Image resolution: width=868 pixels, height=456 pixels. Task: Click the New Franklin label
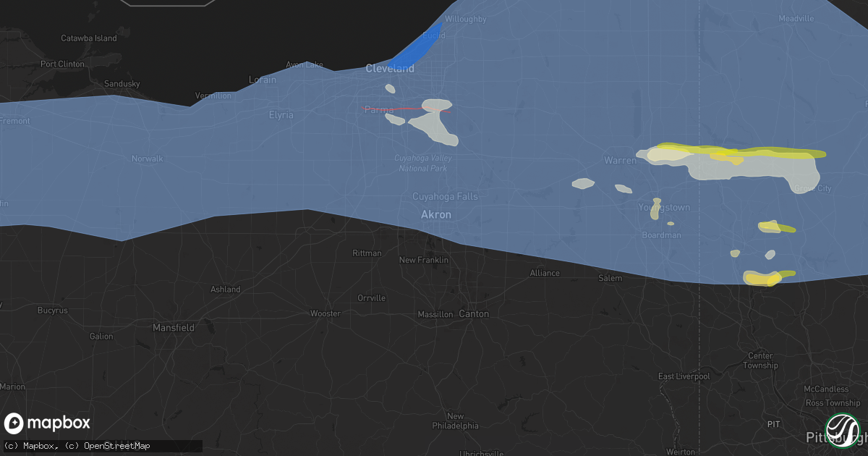pyautogui.click(x=424, y=260)
